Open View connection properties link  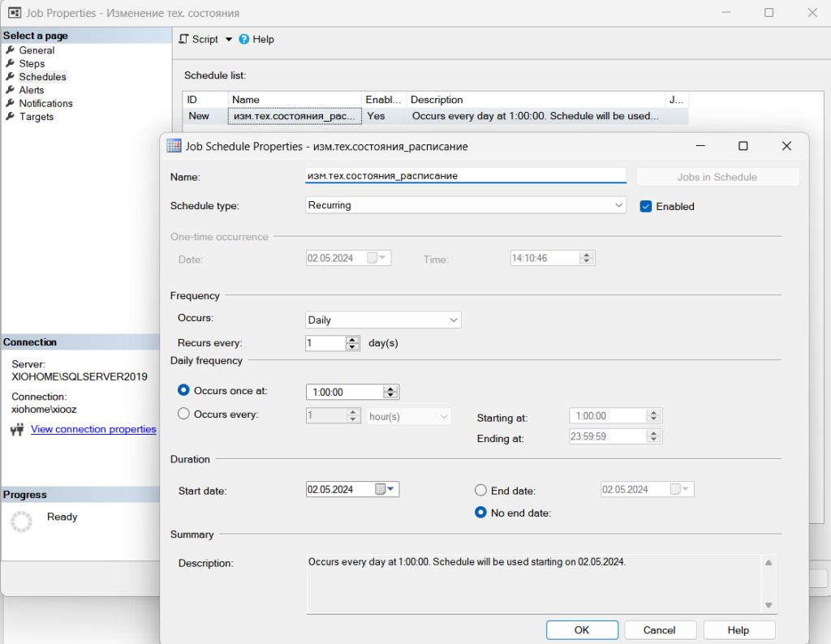coord(93,429)
